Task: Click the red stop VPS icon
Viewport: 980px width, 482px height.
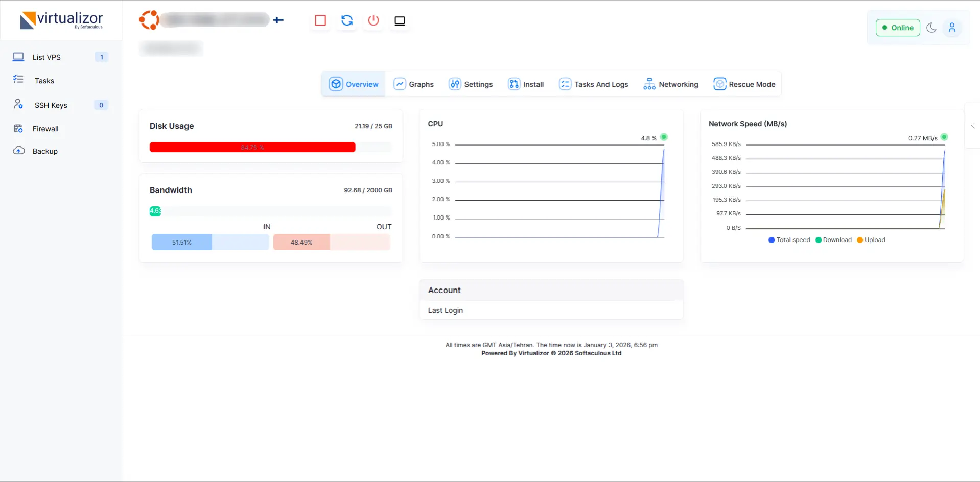Action: [x=320, y=20]
